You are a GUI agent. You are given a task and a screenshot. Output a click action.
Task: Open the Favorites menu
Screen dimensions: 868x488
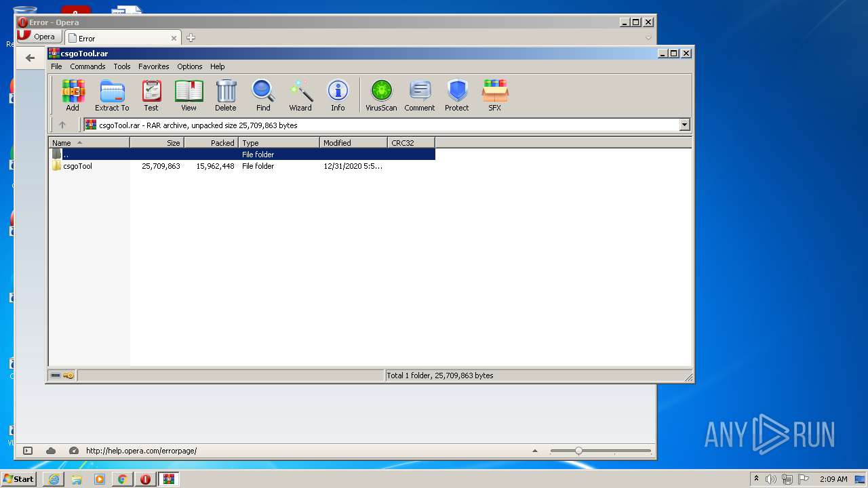click(154, 66)
